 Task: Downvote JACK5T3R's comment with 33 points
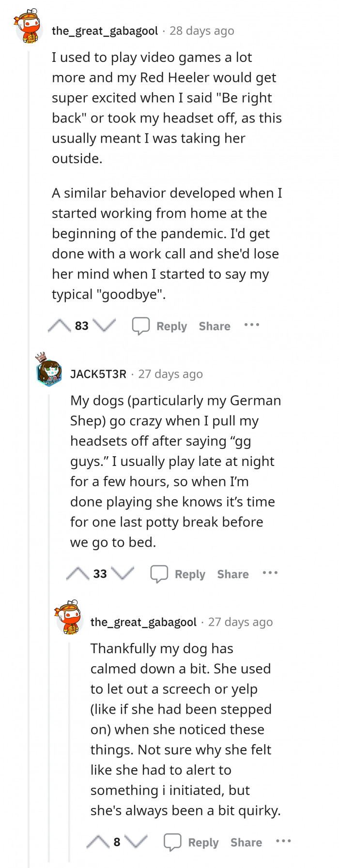coord(123,574)
